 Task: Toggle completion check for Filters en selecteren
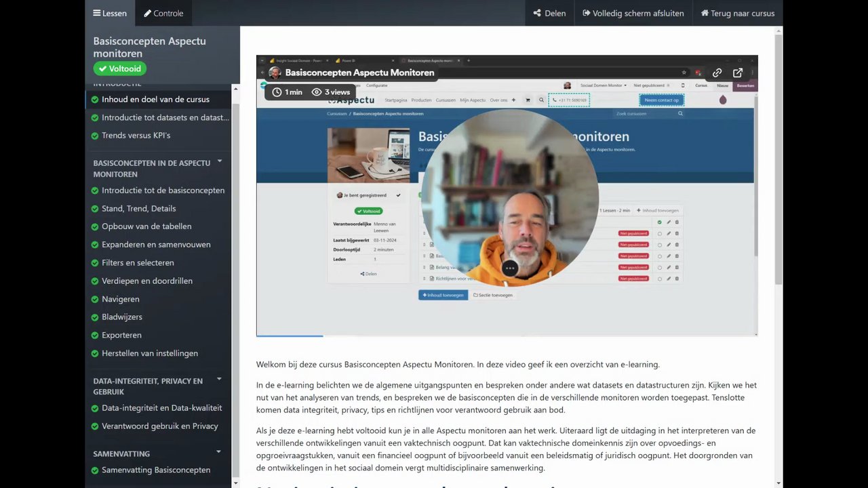pos(95,263)
